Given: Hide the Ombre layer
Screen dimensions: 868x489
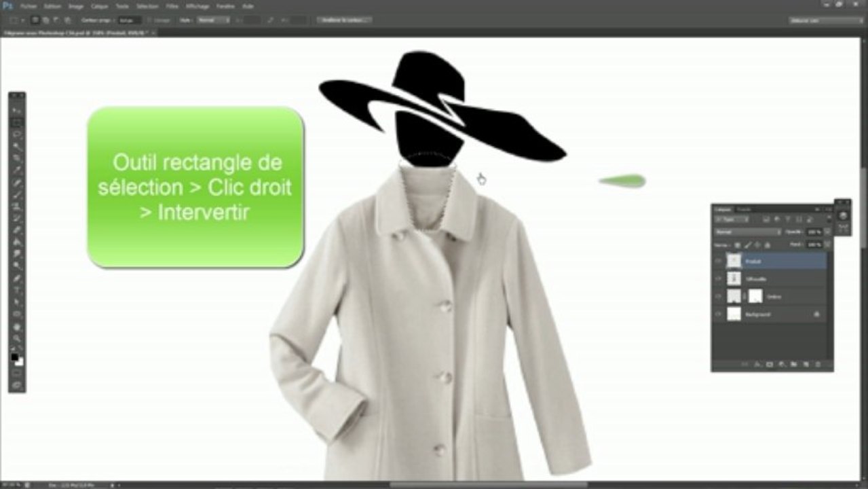Looking at the screenshot, I should [718, 297].
